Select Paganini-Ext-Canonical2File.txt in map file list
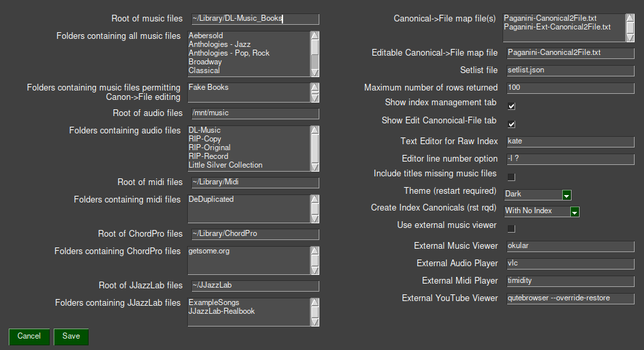 coord(558,27)
